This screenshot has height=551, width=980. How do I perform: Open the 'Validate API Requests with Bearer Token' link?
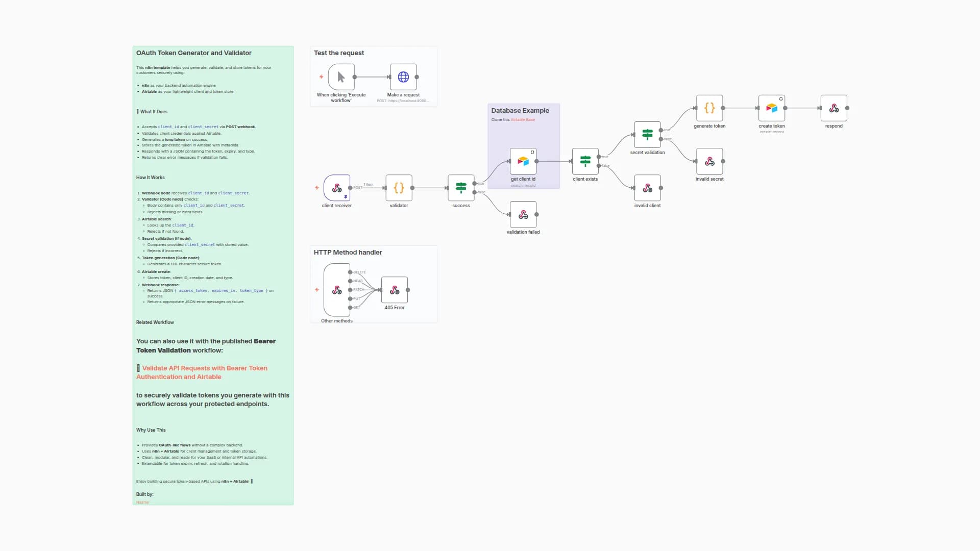coord(204,368)
